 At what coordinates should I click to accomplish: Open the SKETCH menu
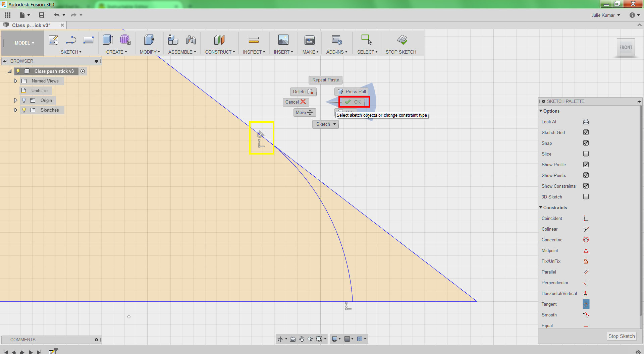click(x=71, y=52)
